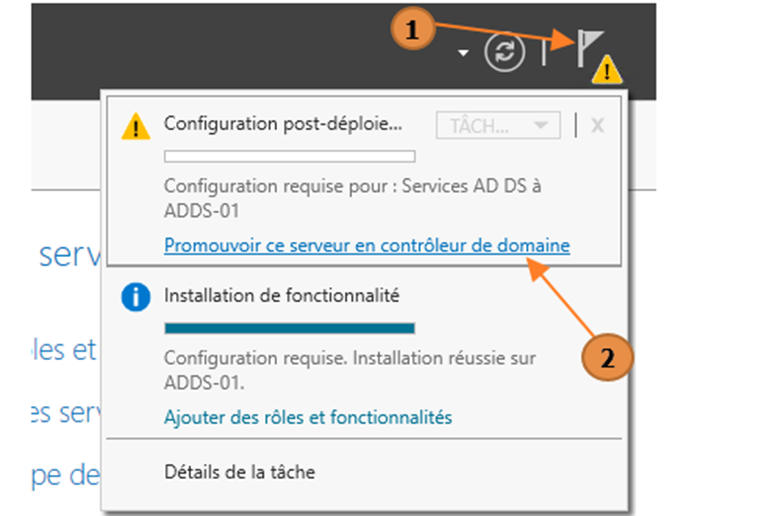Click Ajouter des rôles et fonctionnalités link
Viewport: 761px width, 516px height.
pyautogui.click(x=308, y=417)
